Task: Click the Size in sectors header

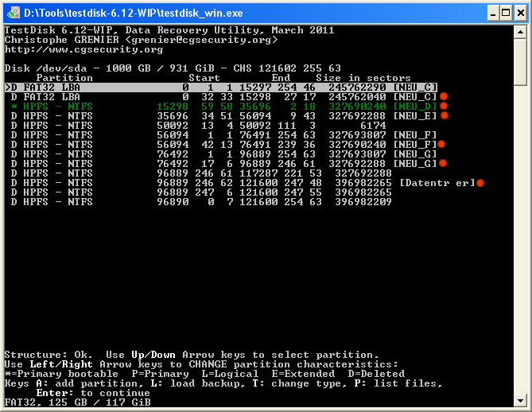Action: [363, 78]
